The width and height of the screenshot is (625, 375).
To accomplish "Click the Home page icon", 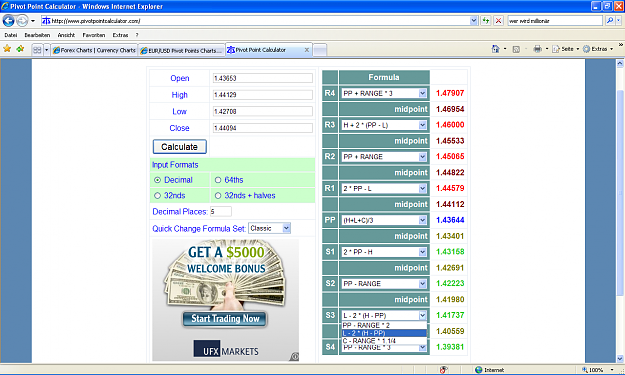I will pos(495,49).
